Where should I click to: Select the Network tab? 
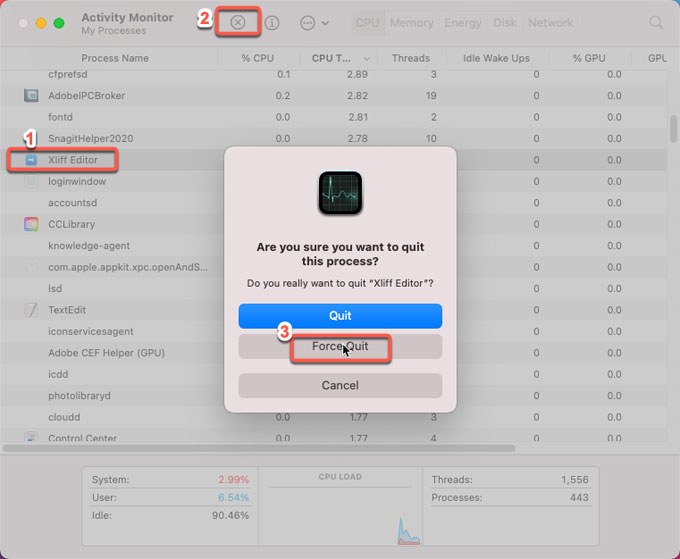pyautogui.click(x=550, y=22)
